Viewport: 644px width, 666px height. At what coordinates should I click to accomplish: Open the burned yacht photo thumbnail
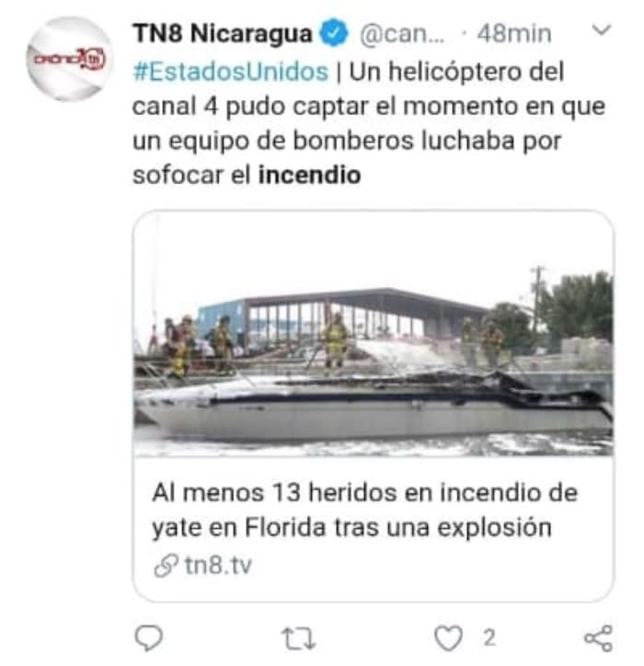coord(374,334)
